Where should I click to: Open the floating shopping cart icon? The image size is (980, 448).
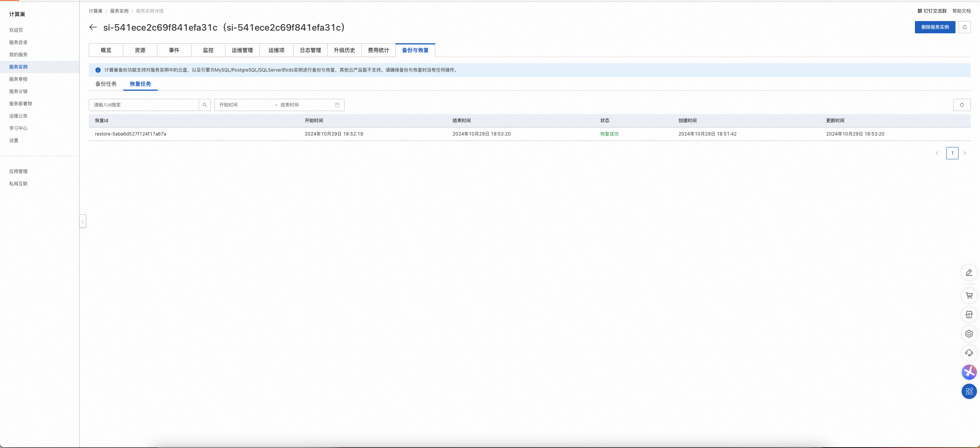pos(969,296)
